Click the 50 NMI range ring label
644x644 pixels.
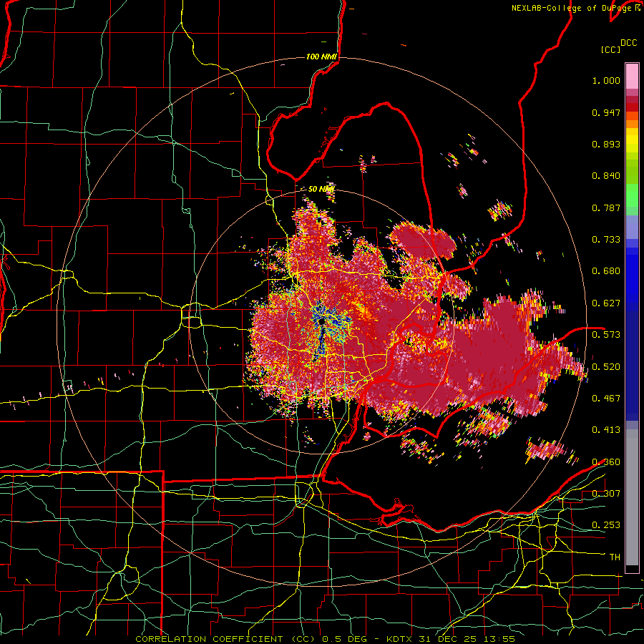[x=321, y=189]
